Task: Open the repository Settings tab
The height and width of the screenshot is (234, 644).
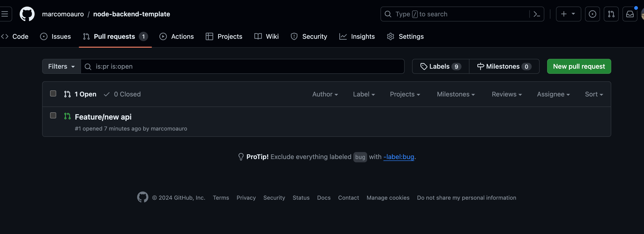Action: point(405,36)
